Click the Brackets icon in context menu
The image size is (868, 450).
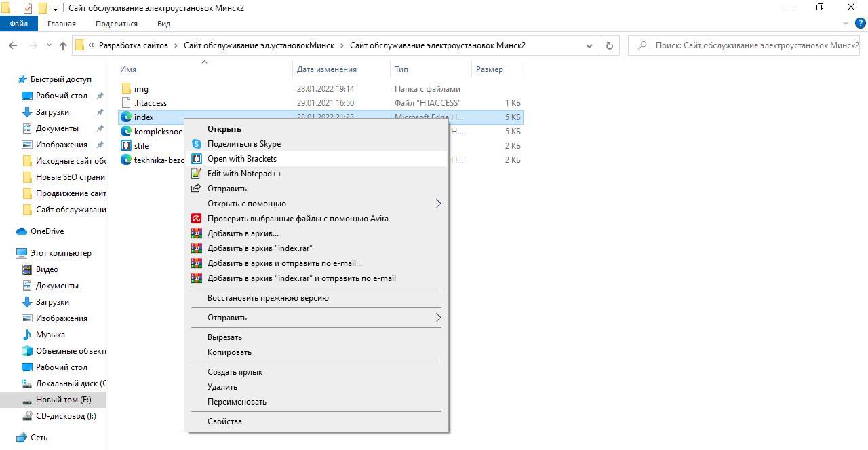pos(197,159)
